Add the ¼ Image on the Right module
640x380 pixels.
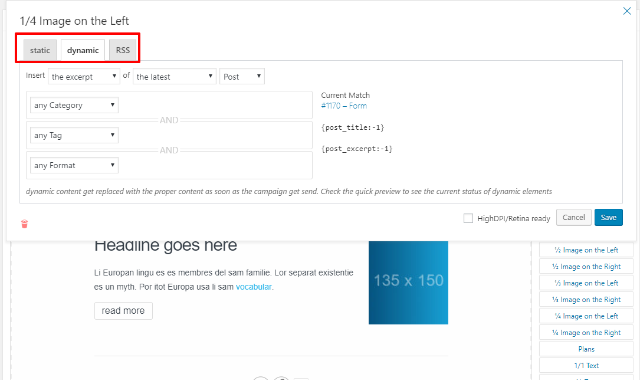point(586,333)
